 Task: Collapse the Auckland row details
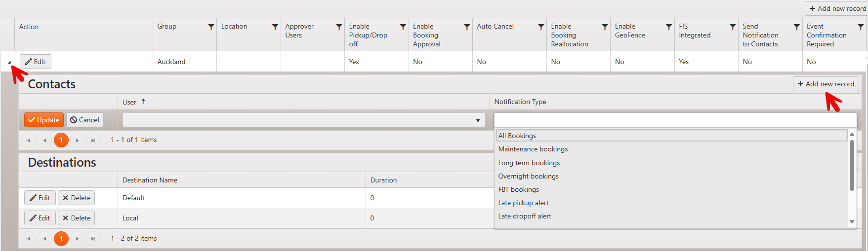pos(9,62)
